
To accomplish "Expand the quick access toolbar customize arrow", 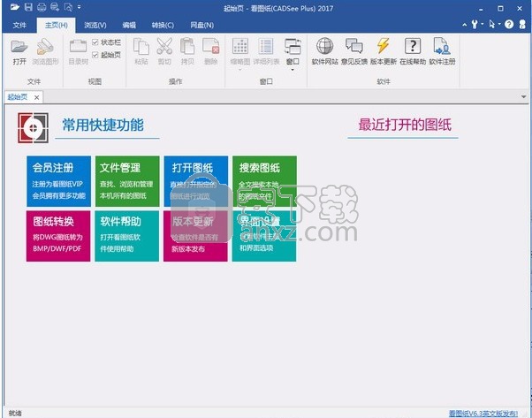I will click(x=79, y=7).
